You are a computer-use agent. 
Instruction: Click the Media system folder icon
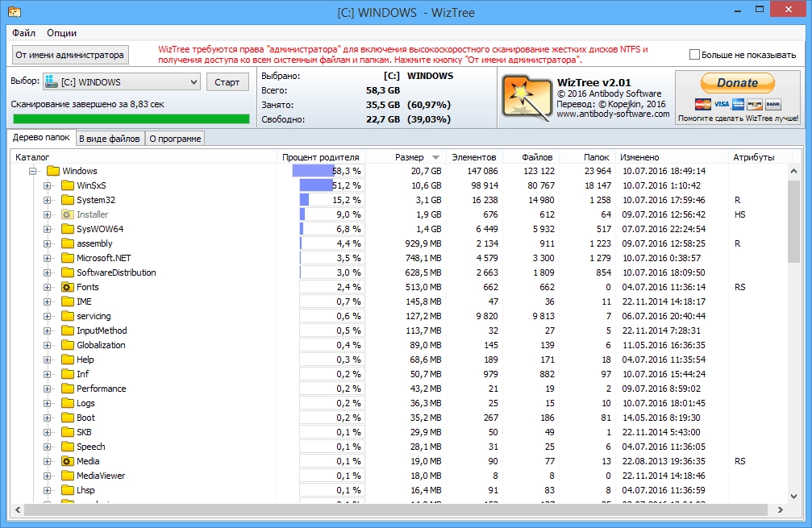(68, 461)
